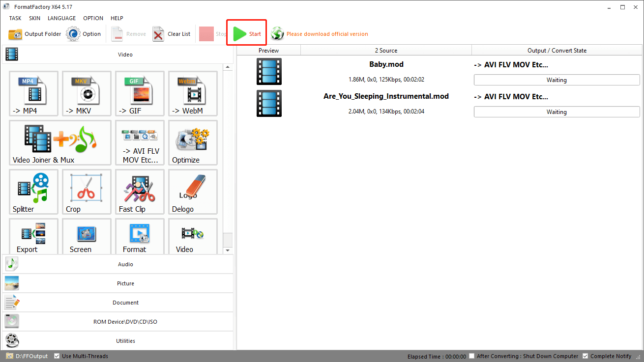Open the TASK menu
The image size is (644, 362).
coord(15,18)
